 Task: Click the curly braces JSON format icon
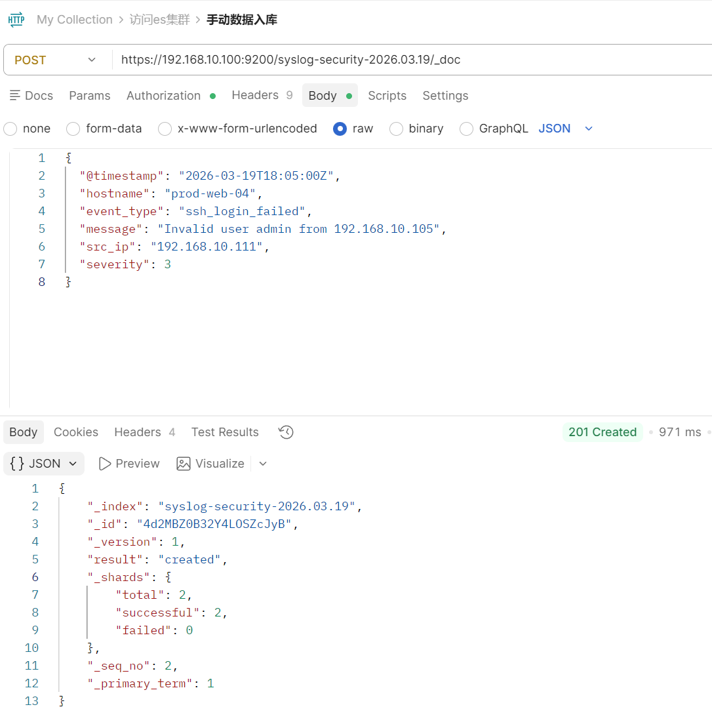pos(18,464)
